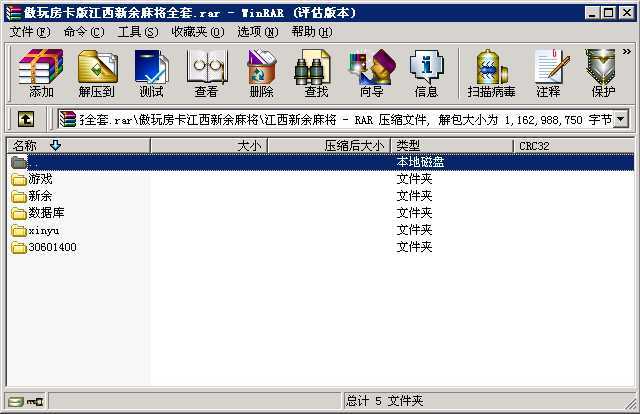
Task: Click the Protect (保护) shield icon
Action: pyautogui.click(x=602, y=73)
